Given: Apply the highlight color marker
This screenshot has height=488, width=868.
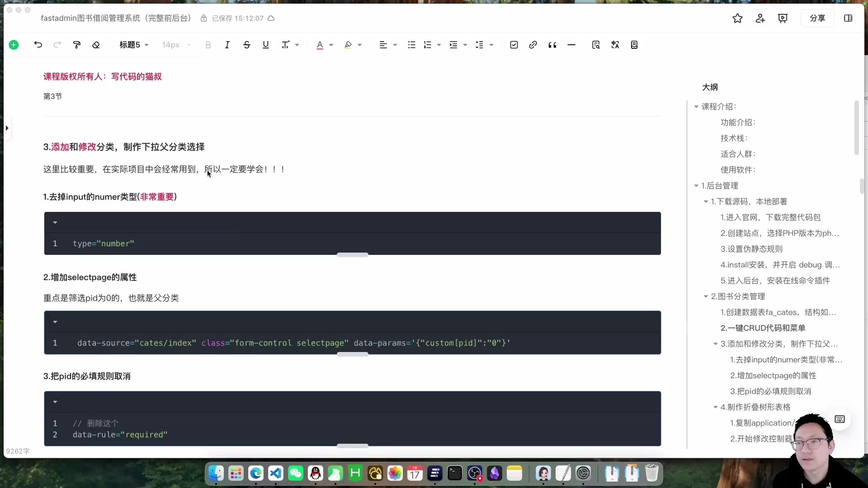Looking at the screenshot, I should [348, 45].
